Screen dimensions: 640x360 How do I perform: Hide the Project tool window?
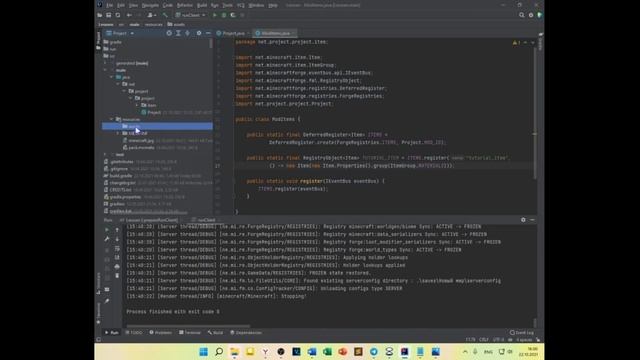(208, 33)
